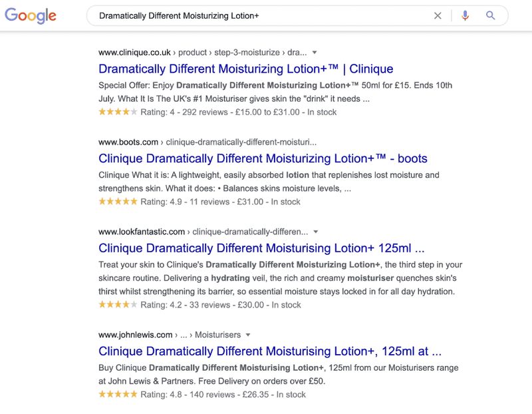Open the 'Dramatically Different Moisturizing Lotion+™ | Clinique' result
532x414 pixels.
pyautogui.click(x=245, y=69)
